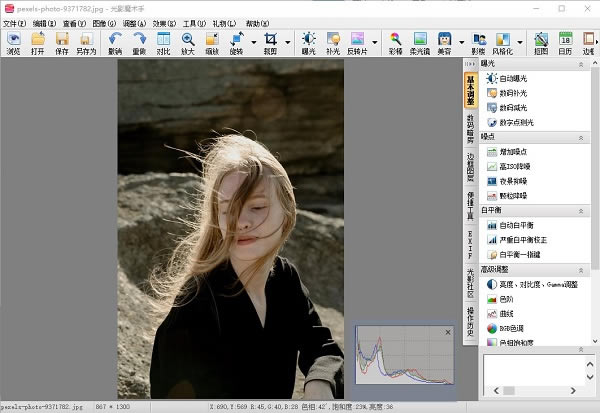Image resolution: width=600 pixels, height=413 pixels.
Task: Open the 图像 menu
Action: tap(104, 24)
